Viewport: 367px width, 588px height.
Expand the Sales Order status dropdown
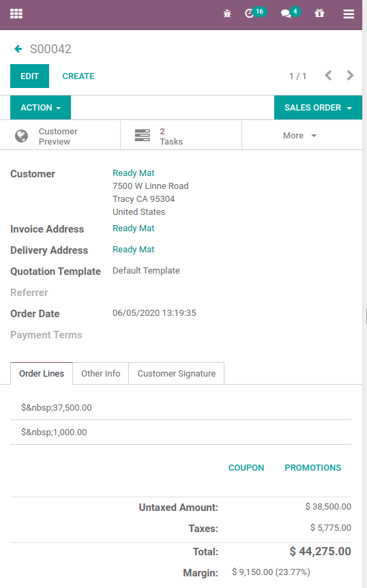(x=318, y=108)
